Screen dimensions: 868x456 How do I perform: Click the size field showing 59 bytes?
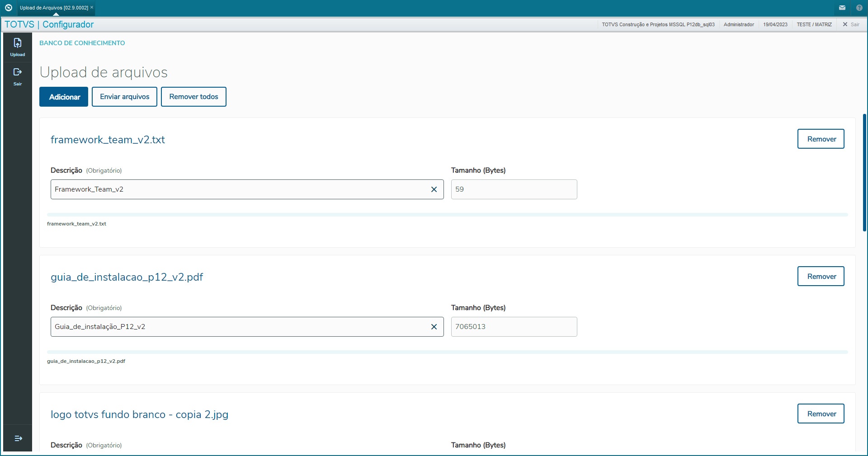(514, 189)
